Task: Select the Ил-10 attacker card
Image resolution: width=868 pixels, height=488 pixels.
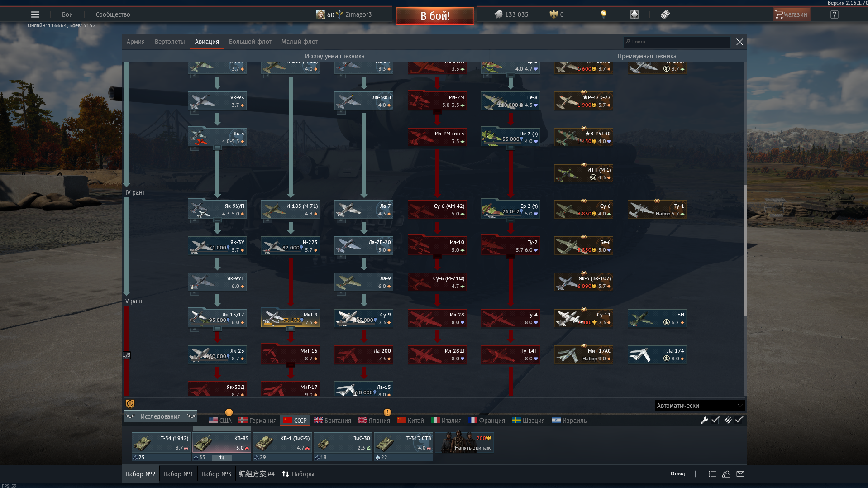Action: pos(437,245)
